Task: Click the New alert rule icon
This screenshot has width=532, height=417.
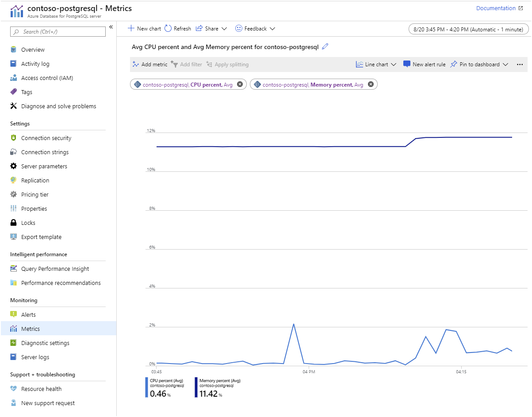Action: click(407, 64)
